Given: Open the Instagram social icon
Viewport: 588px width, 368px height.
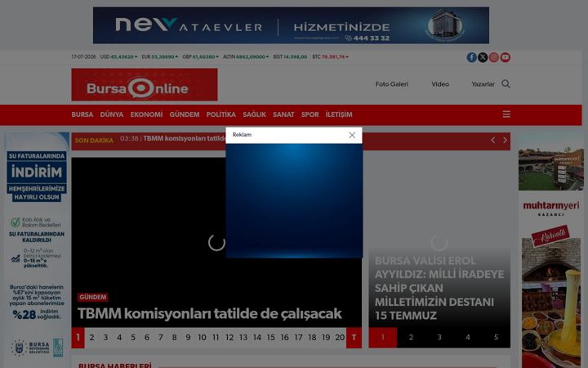Looking at the screenshot, I should 494,57.
